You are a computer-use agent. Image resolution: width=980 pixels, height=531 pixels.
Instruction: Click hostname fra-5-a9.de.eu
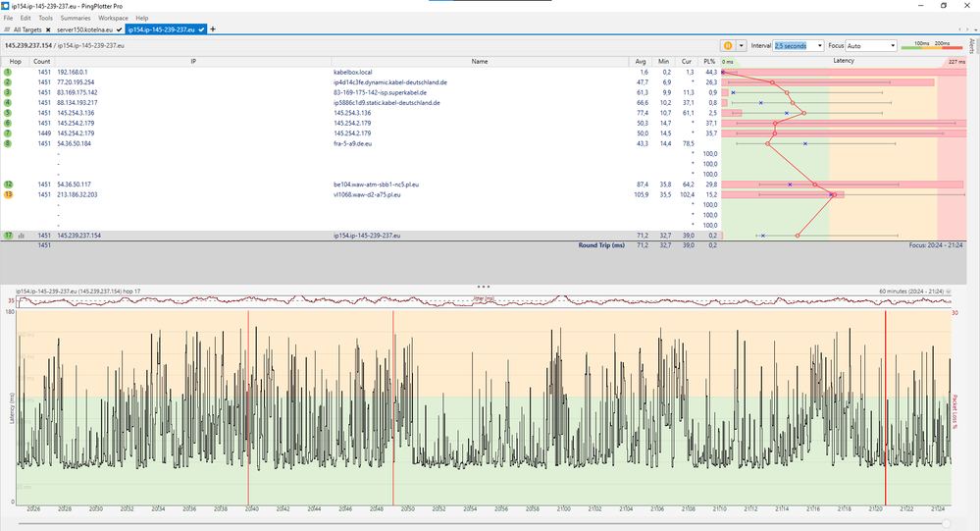[352, 143]
